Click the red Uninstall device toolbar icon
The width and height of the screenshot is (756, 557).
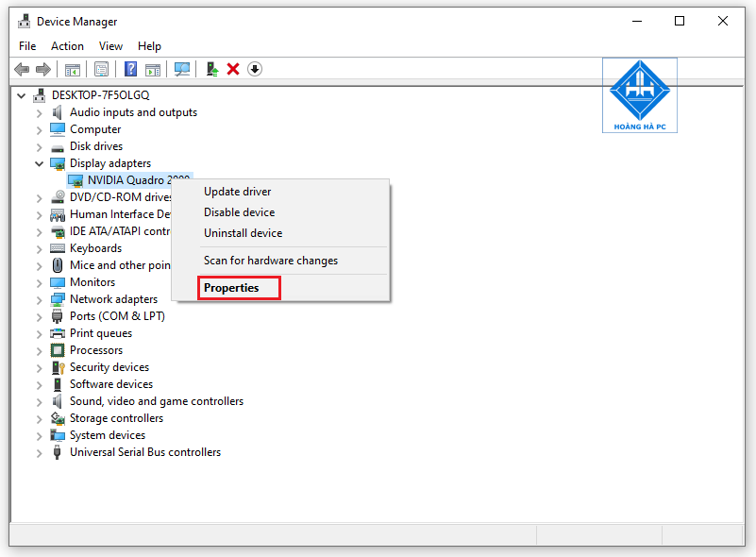(x=234, y=68)
